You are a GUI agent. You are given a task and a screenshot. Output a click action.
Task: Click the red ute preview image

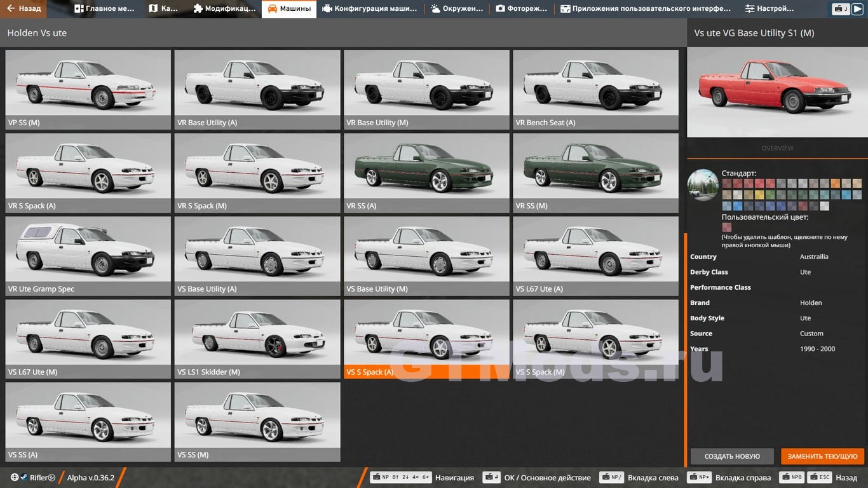click(777, 92)
